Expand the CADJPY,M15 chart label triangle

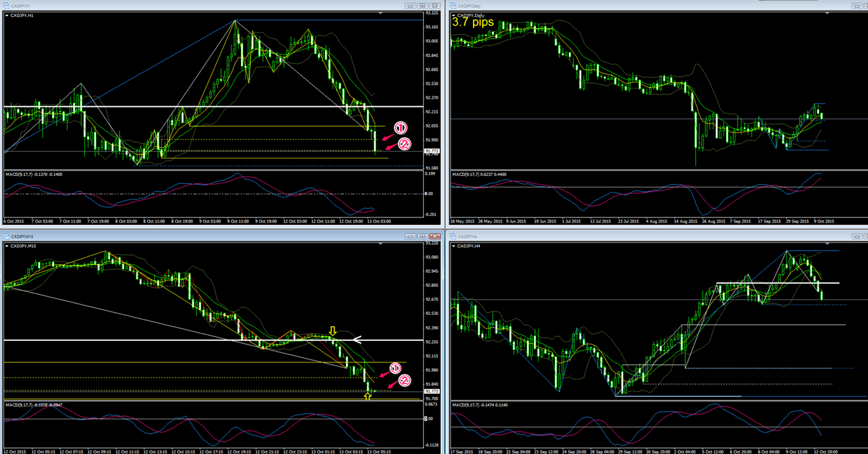point(7,246)
